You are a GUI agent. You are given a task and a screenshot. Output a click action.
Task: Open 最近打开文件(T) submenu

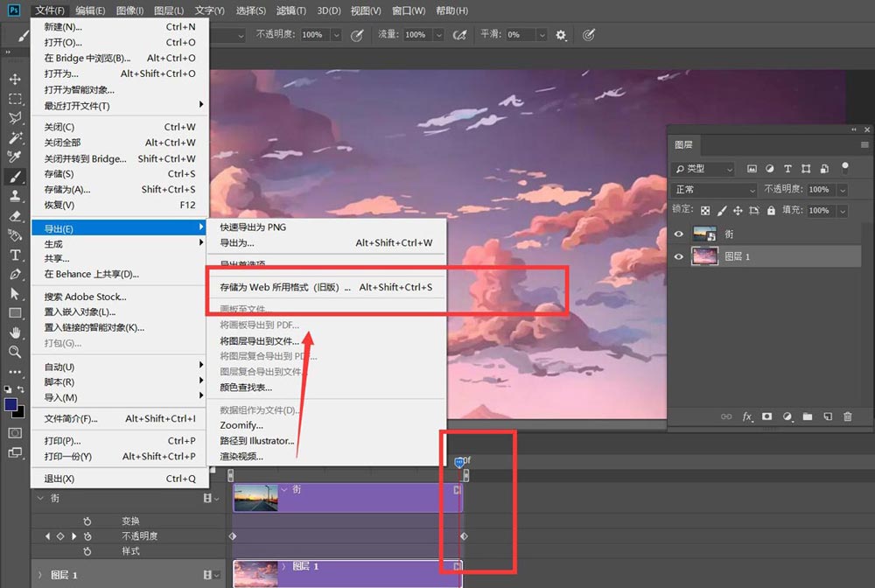point(120,106)
